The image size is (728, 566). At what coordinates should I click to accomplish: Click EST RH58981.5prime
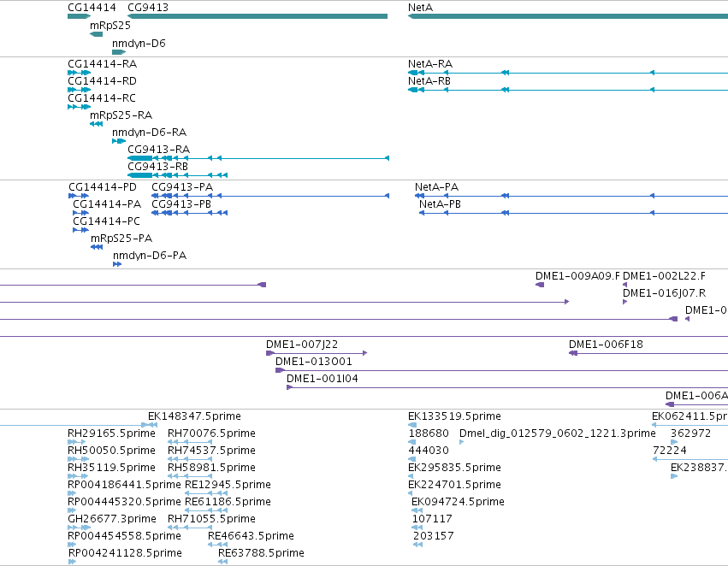point(211,468)
